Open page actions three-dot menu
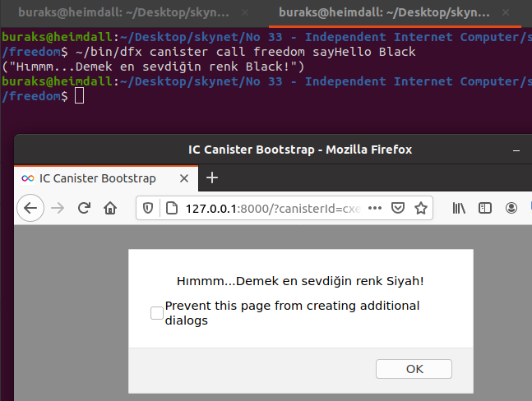The width and height of the screenshot is (532, 401). (x=375, y=208)
